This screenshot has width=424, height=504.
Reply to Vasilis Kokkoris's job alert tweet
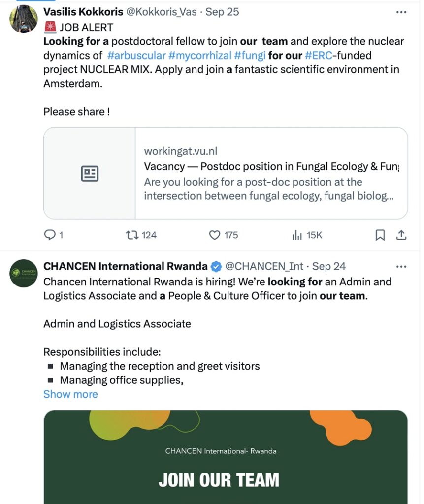50,235
